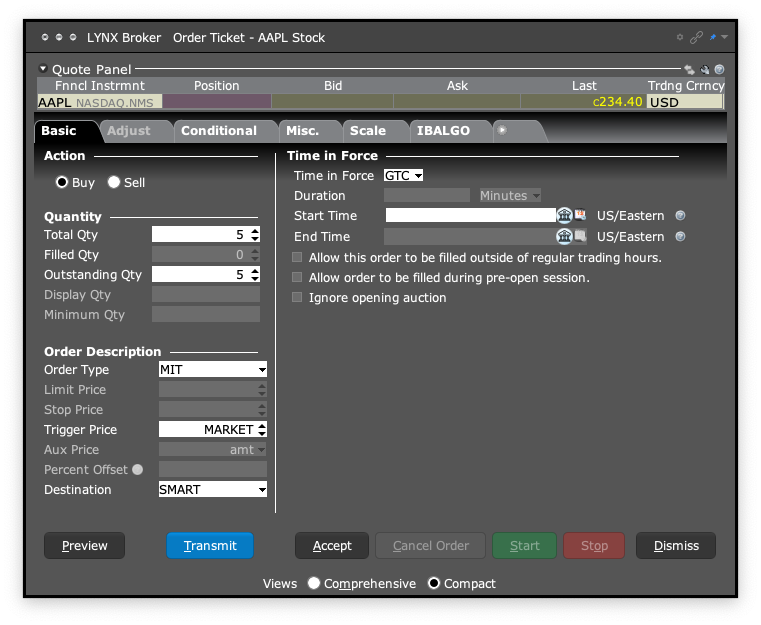Open the Start Time calendar picker icon
Image resolution: width=761 pixels, height=625 pixels.
tap(580, 215)
